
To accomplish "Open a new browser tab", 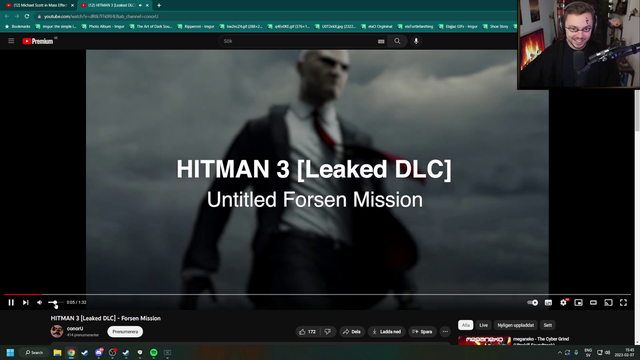I will 159,5.
